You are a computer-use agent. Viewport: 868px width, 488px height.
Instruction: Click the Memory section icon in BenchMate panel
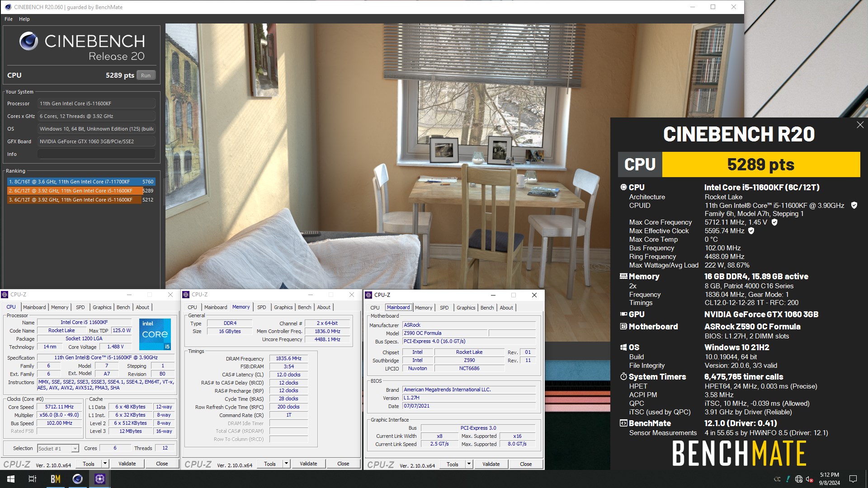click(x=623, y=276)
